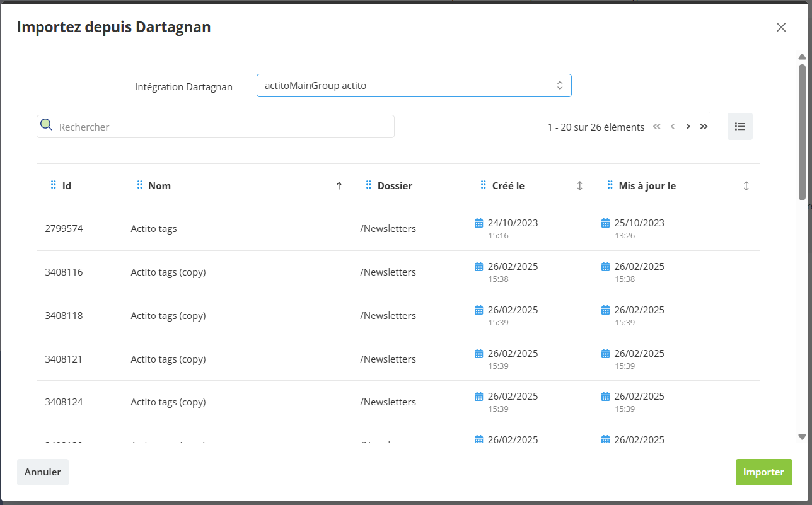This screenshot has height=505, width=812.
Task: Click the magnifier search icon
Action: pos(46,124)
